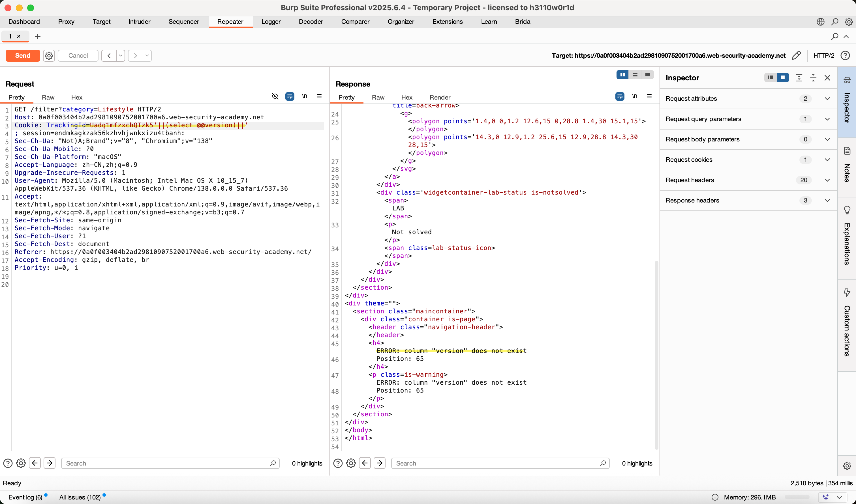Select tabbed combined layout view
Image resolution: width=856 pixels, height=504 pixels.
pyautogui.click(x=647, y=75)
